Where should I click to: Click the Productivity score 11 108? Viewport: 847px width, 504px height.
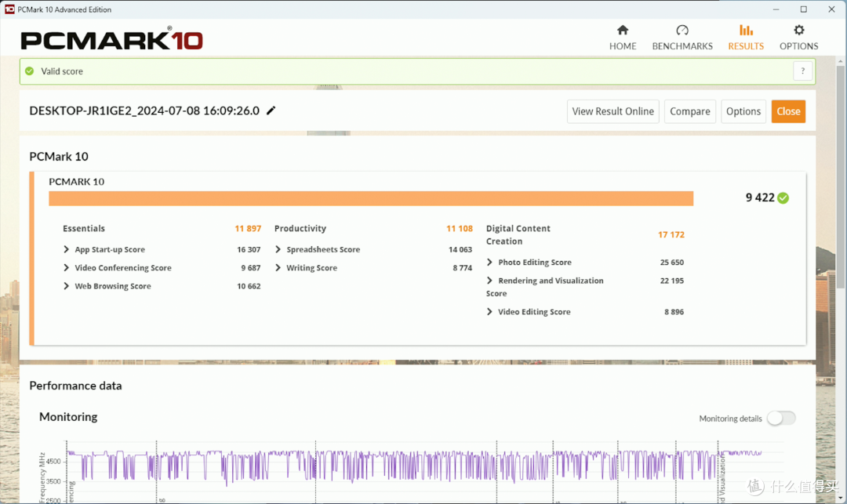pos(459,229)
